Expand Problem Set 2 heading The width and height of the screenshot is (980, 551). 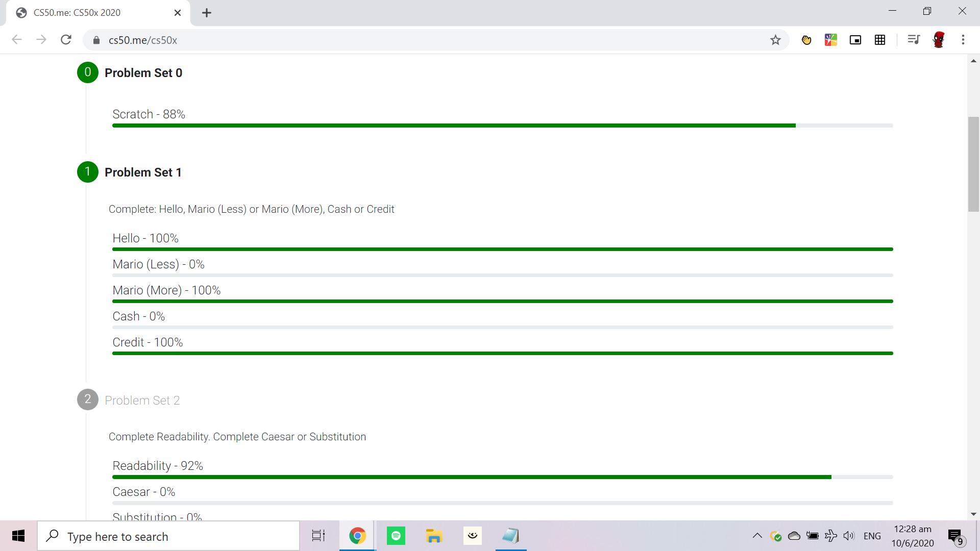[142, 400]
